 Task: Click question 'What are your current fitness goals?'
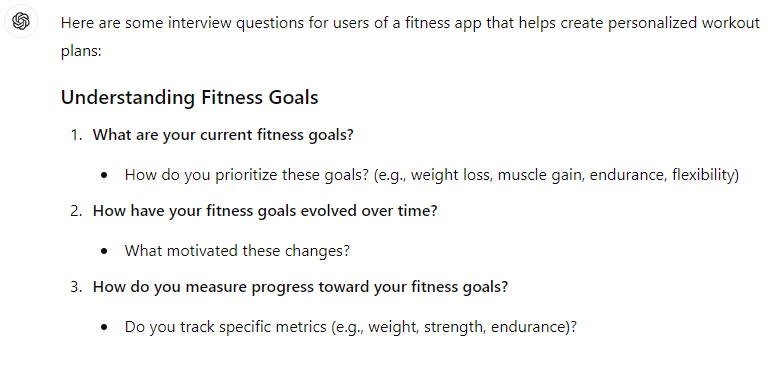click(x=223, y=135)
